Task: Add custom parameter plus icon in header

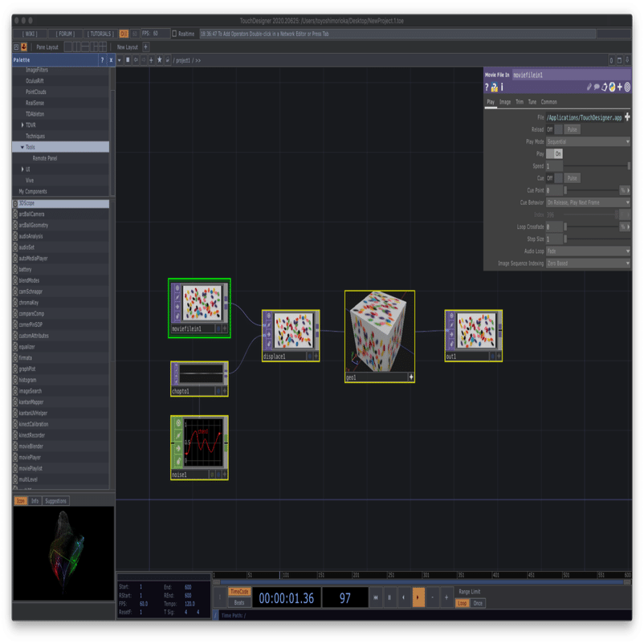Action: tap(620, 87)
